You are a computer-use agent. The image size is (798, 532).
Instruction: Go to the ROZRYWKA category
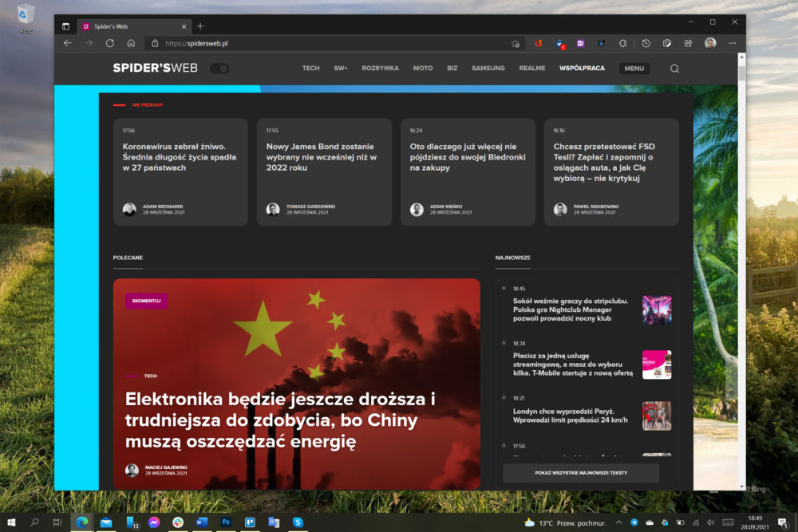(380, 68)
